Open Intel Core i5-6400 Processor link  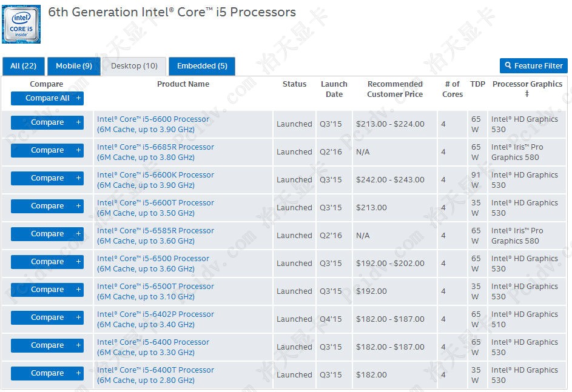[153, 347]
